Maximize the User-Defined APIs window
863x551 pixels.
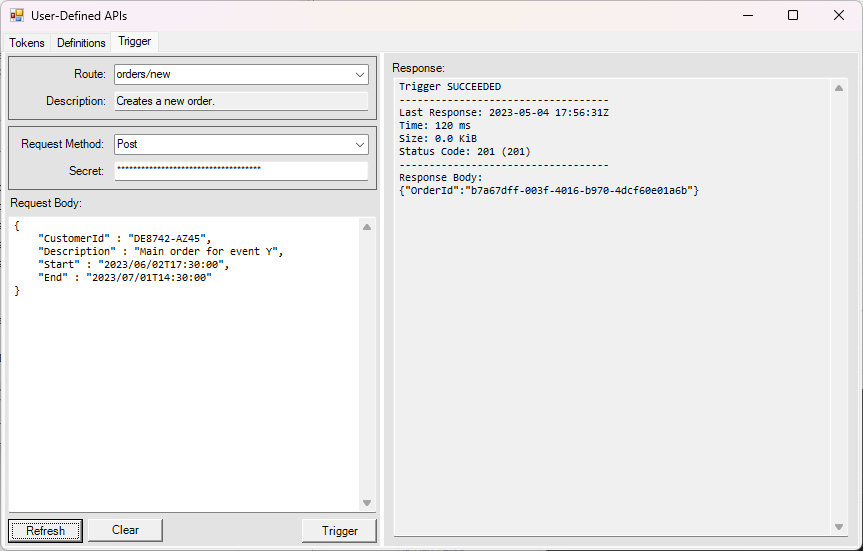point(793,15)
